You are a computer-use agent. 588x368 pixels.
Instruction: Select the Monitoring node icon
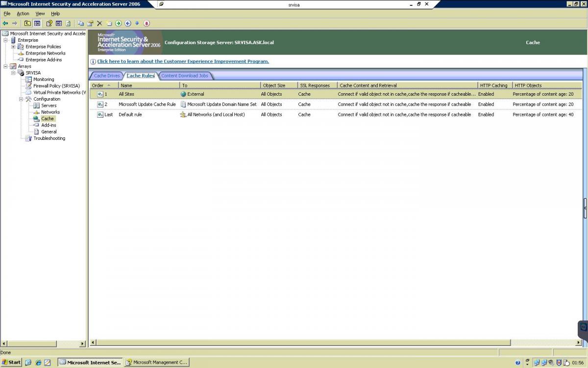pos(29,79)
